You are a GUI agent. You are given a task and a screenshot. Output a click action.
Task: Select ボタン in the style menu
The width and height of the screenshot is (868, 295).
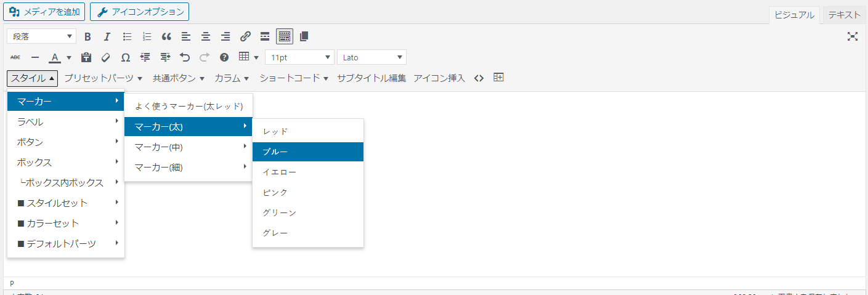pos(66,142)
